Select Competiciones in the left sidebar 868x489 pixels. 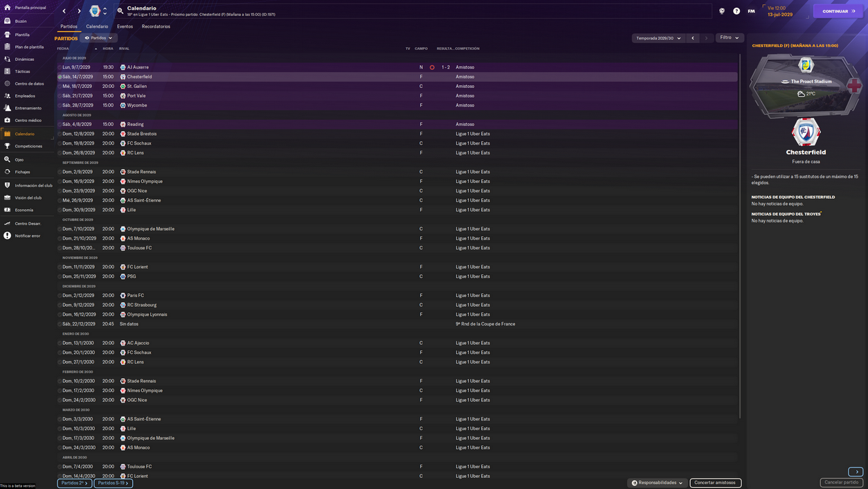(28, 146)
